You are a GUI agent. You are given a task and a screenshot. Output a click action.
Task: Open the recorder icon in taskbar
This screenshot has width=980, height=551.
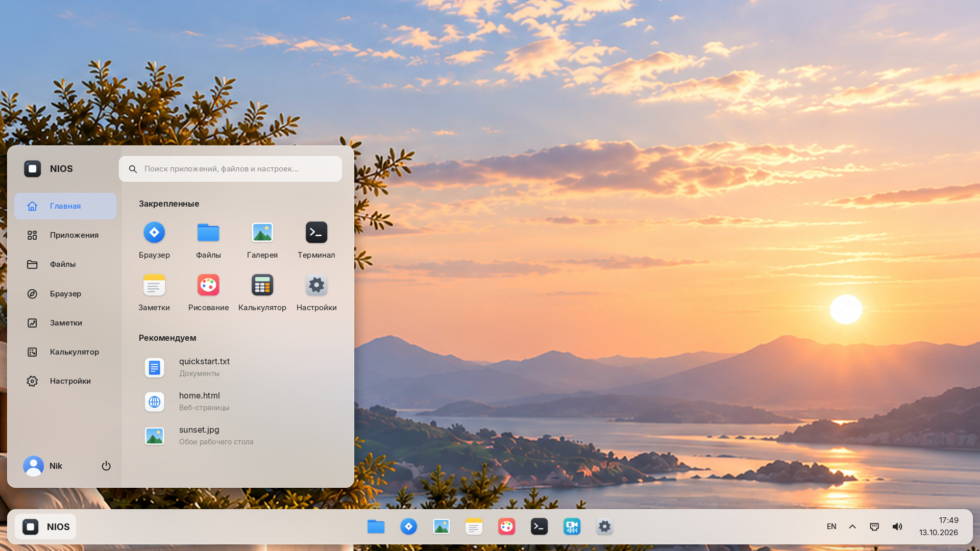pos(572,527)
